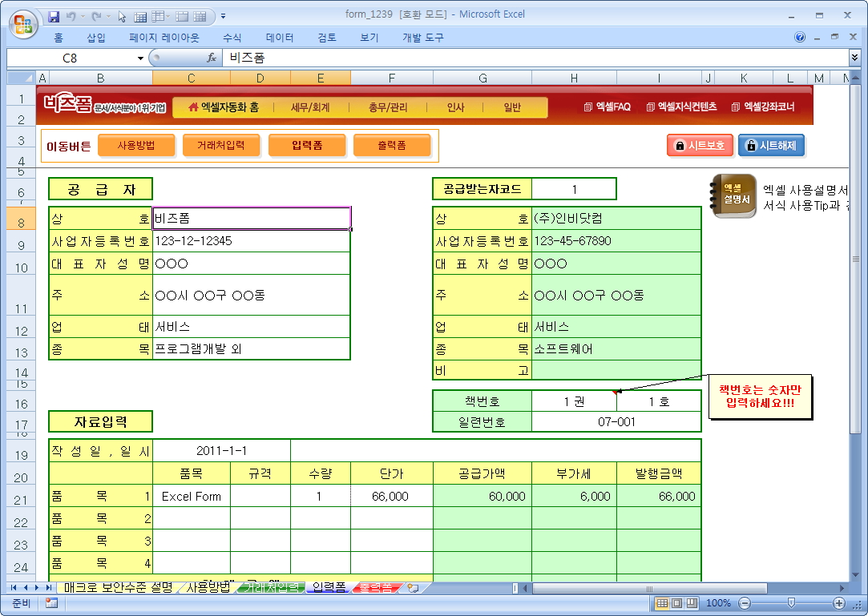Open the Name Box dropdown arrow
This screenshot has height=616, width=868.
click(x=140, y=58)
